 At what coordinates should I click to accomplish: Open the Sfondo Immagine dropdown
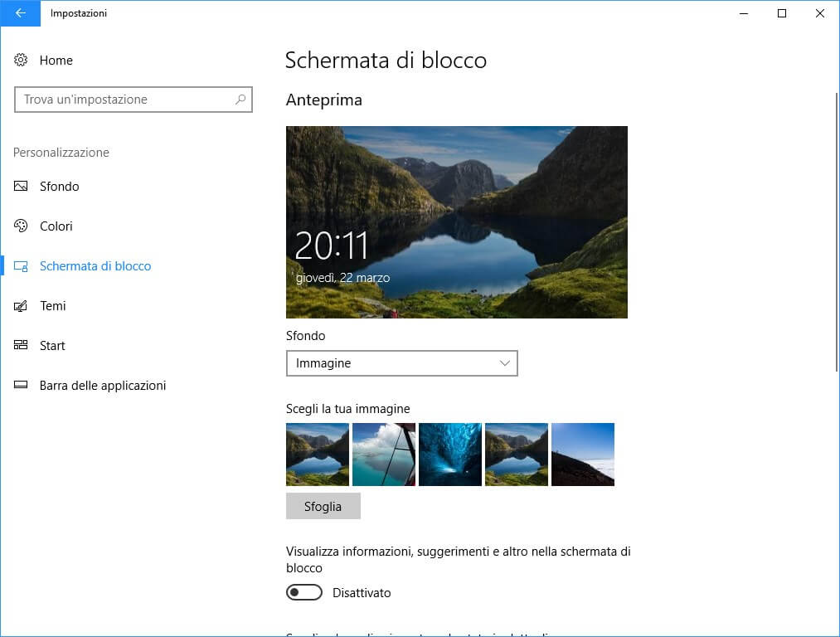(401, 363)
